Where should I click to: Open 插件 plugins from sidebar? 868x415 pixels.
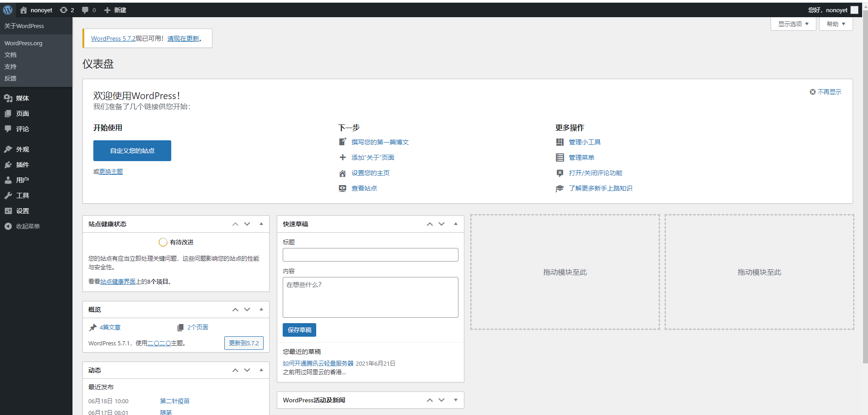tap(22, 165)
